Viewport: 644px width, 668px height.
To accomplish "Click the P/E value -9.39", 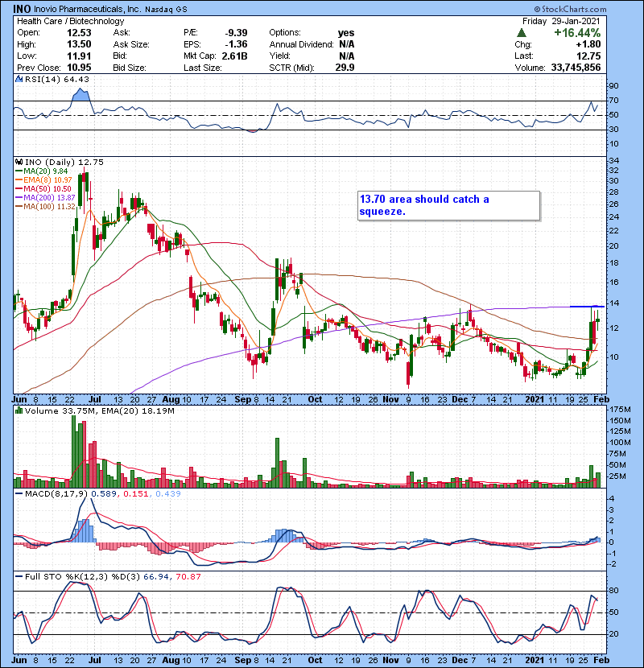I will (x=236, y=33).
